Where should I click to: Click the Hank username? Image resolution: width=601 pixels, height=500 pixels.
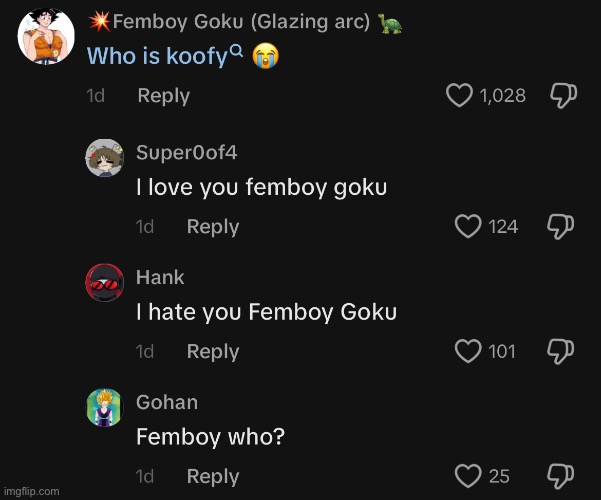coord(160,277)
